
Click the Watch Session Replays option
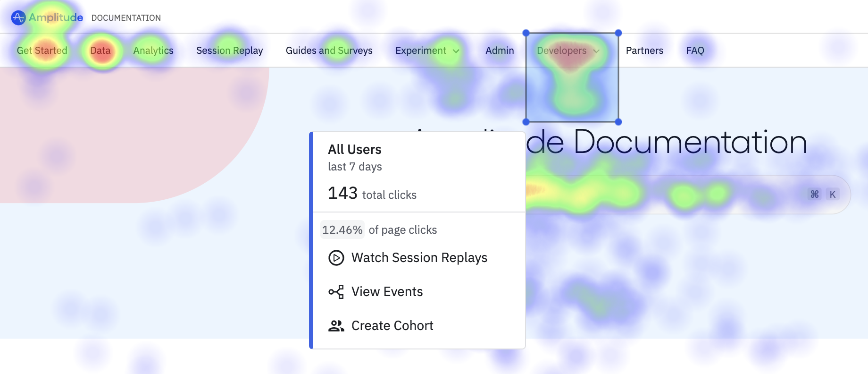tap(419, 258)
